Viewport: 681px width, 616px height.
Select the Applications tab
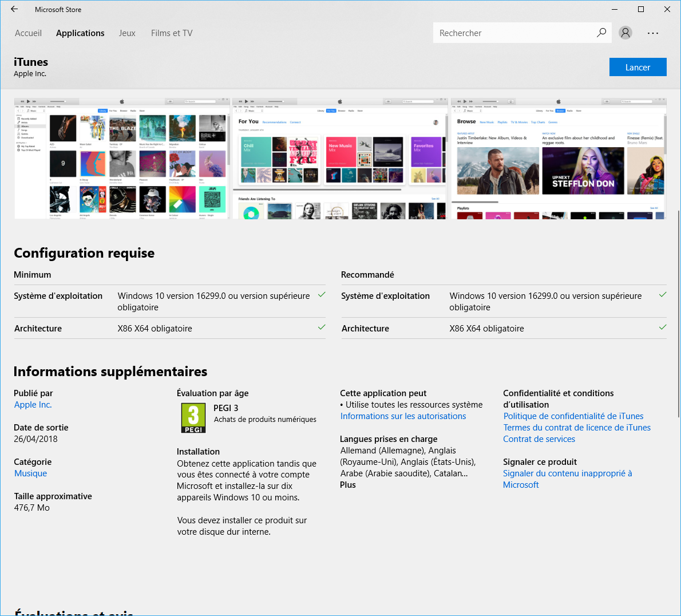point(80,33)
